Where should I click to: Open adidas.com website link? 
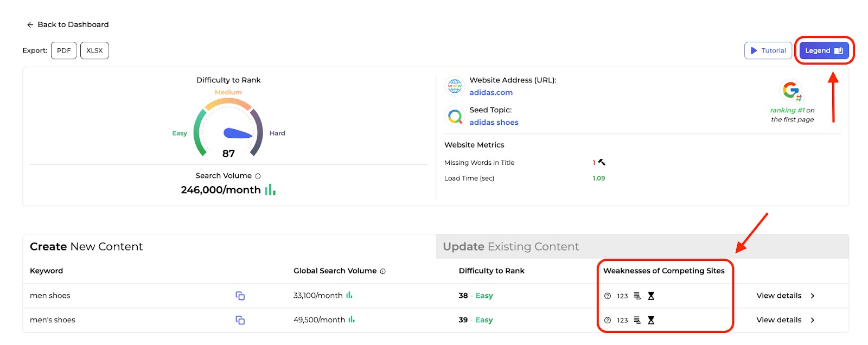pos(491,93)
